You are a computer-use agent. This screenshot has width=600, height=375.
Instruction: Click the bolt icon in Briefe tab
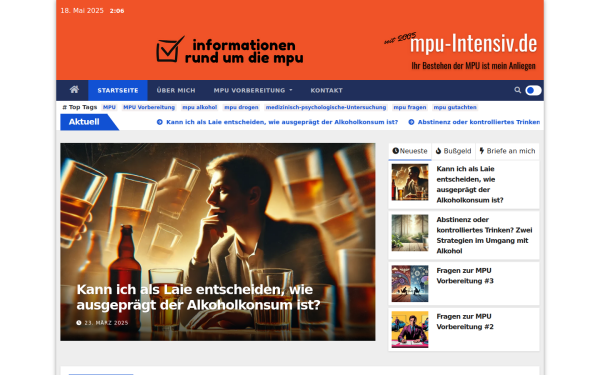click(482, 151)
